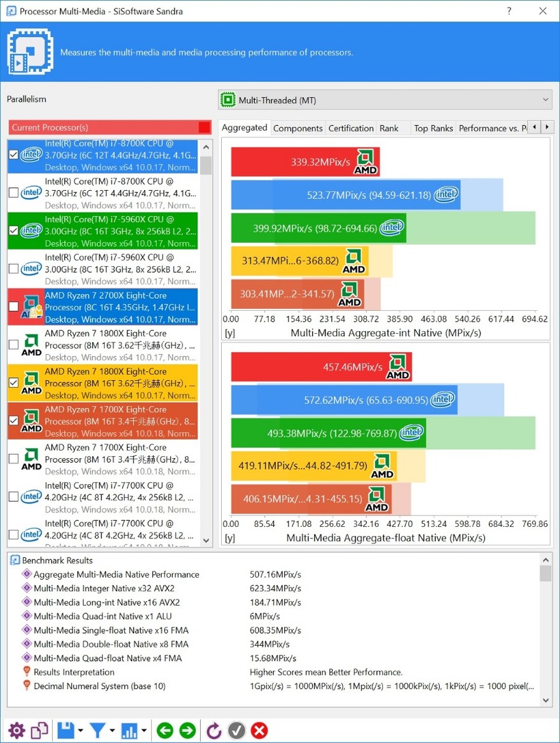This screenshot has width=560, height=743.
Task: Click the yellow 419.11MPix/s bar
Action: [314, 465]
